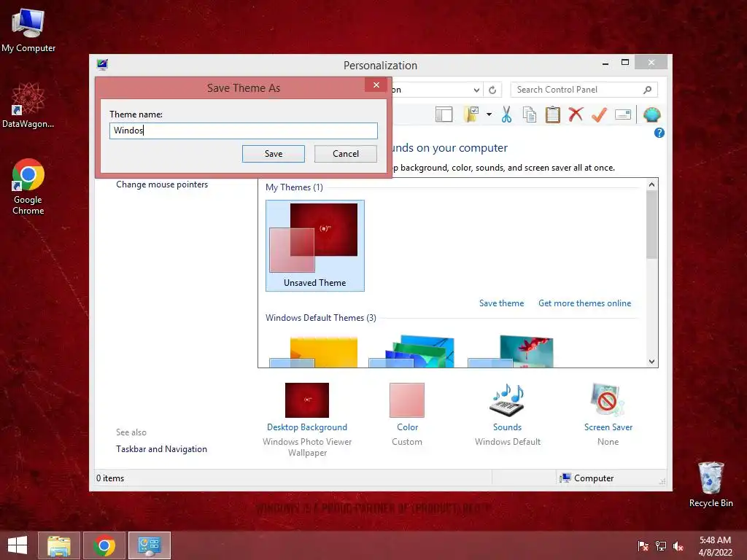Open File Explorer from the taskbar
Screen dimensions: 747x560
click(x=59, y=545)
